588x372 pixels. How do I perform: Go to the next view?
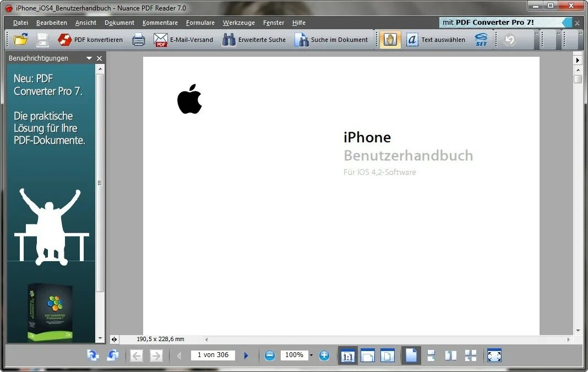pos(156,355)
